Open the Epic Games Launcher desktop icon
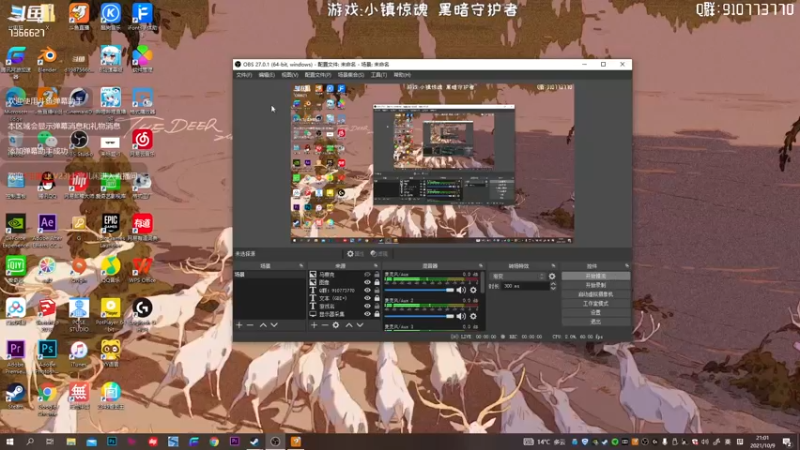The width and height of the screenshot is (800, 450). [111, 227]
